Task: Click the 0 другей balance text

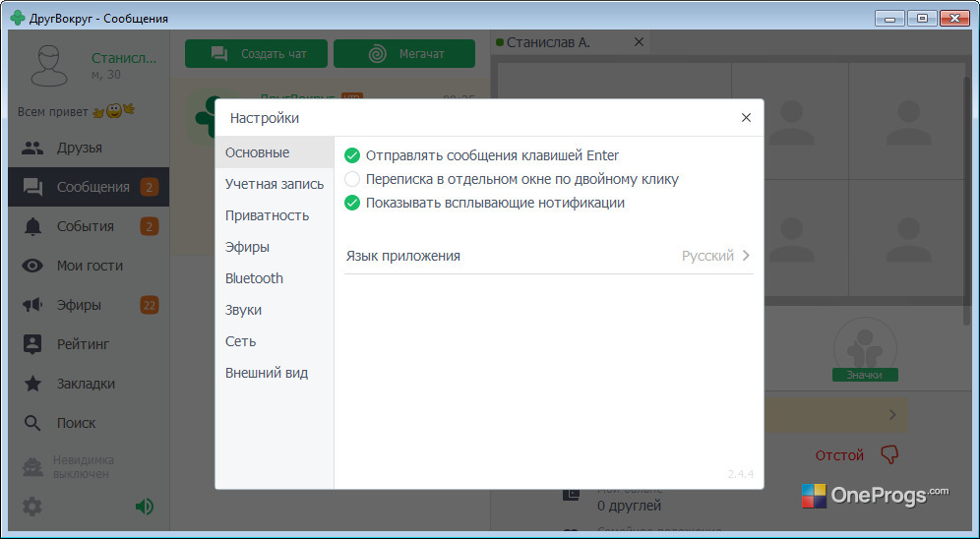Action: click(x=629, y=506)
